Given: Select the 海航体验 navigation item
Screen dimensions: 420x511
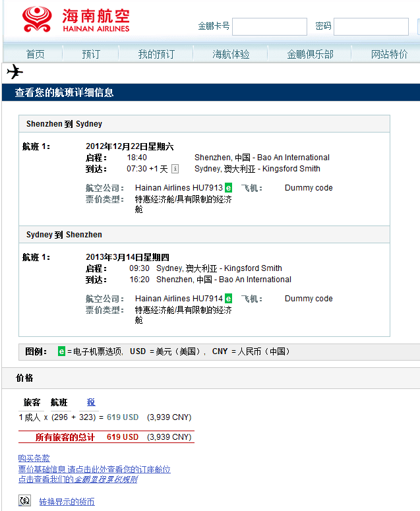Looking at the screenshot, I should (x=231, y=54).
